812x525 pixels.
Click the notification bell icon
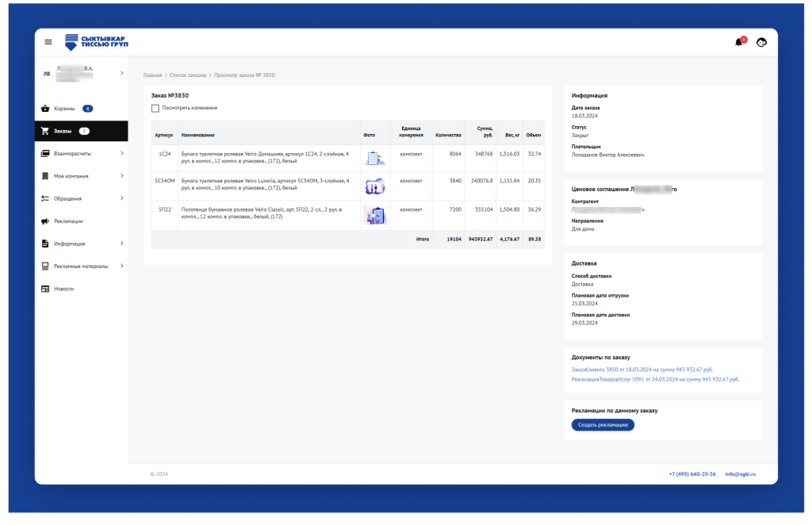point(738,42)
